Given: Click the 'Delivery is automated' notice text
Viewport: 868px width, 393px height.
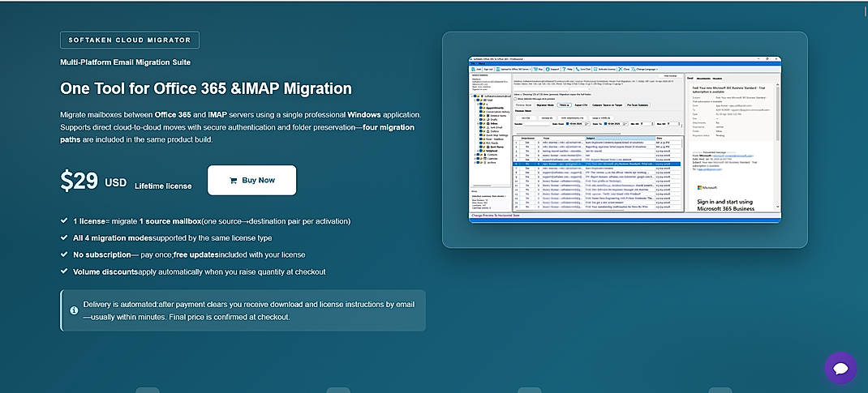Looking at the screenshot, I should (x=248, y=310).
